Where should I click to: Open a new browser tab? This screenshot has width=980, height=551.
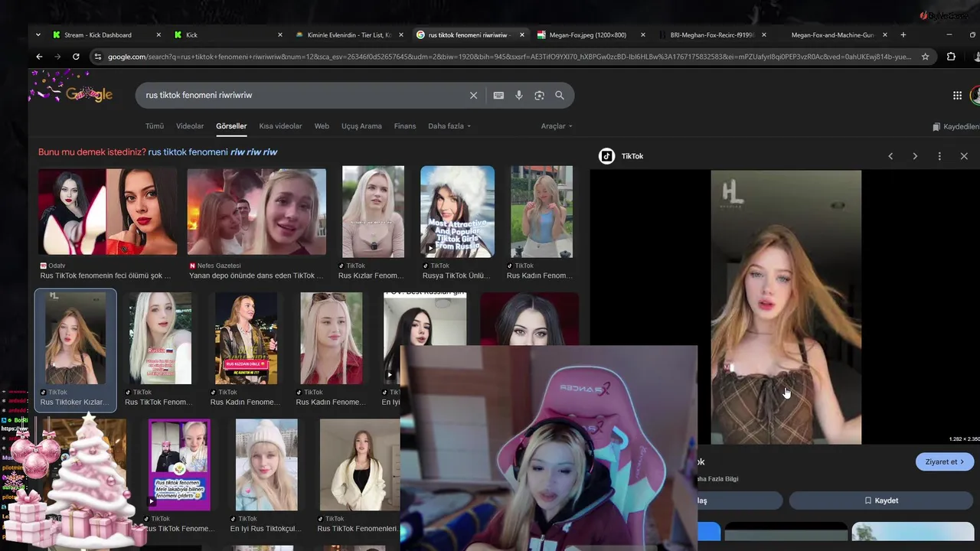[x=903, y=34]
